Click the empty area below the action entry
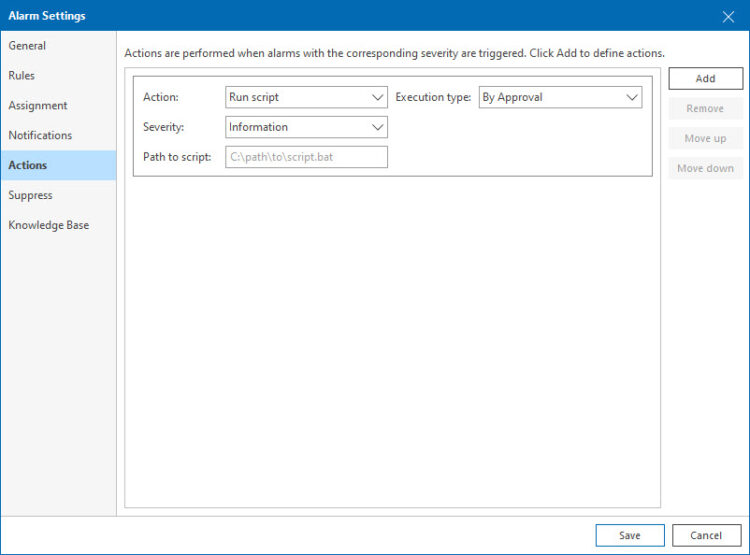 coord(392,340)
